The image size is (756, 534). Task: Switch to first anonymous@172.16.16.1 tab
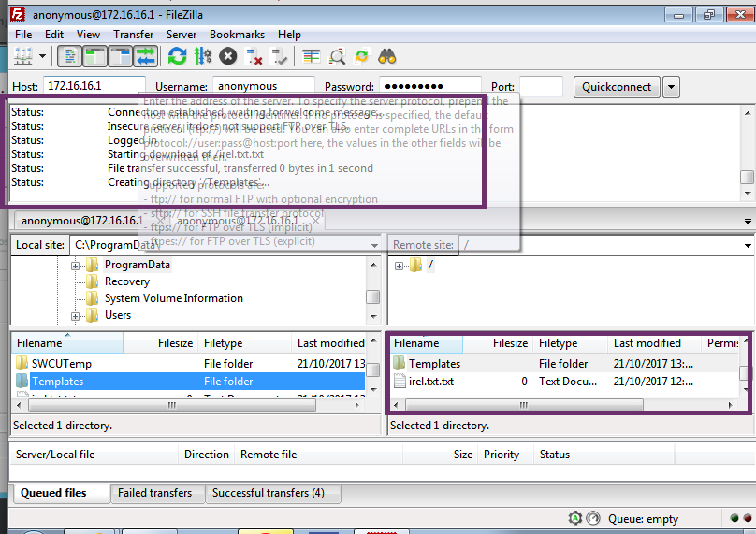[82, 221]
